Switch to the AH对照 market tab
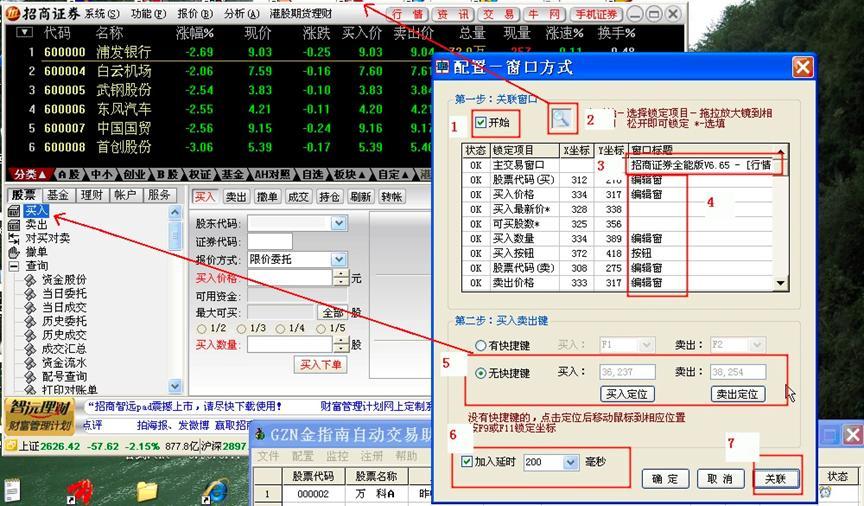The height and width of the screenshot is (506, 864). pyautogui.click(x=272, y=174)
